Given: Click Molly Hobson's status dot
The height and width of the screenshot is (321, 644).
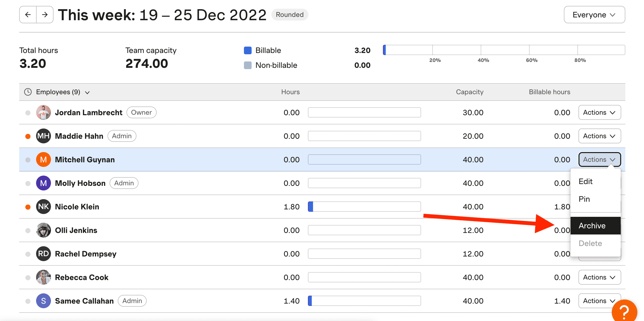Looking at the screenshot, I should pos(28,184).
